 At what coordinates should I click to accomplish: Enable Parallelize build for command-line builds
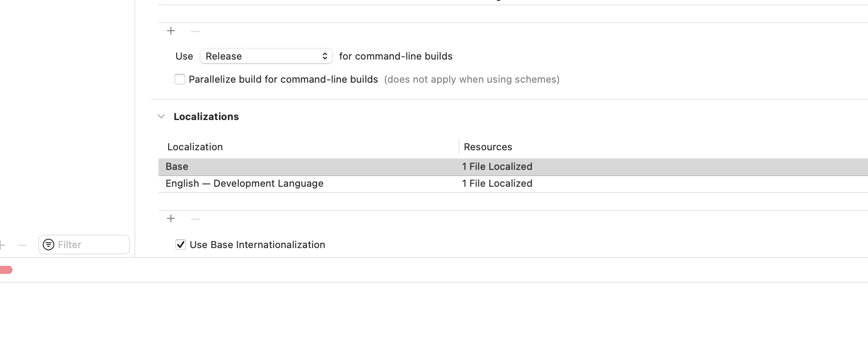tap(180, 80)
